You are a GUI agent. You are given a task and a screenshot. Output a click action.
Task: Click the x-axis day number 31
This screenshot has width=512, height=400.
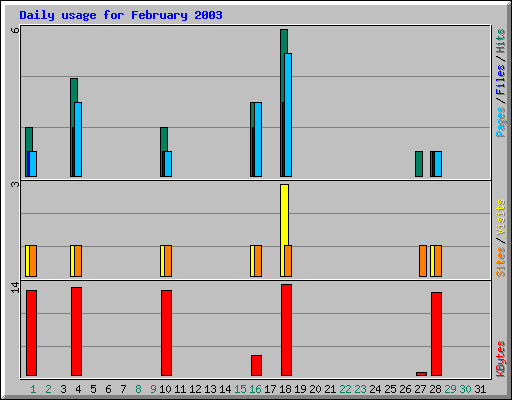480,389
